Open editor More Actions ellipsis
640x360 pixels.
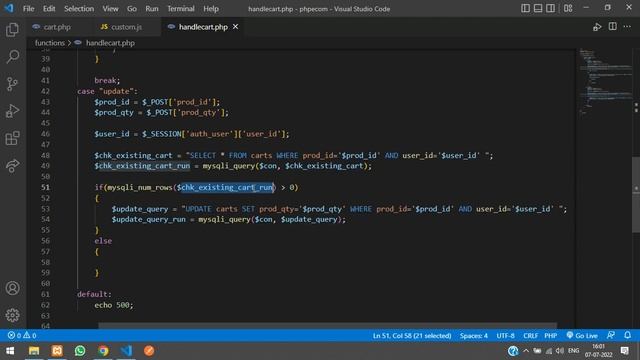pyautogui.click(x=627, y=27)
